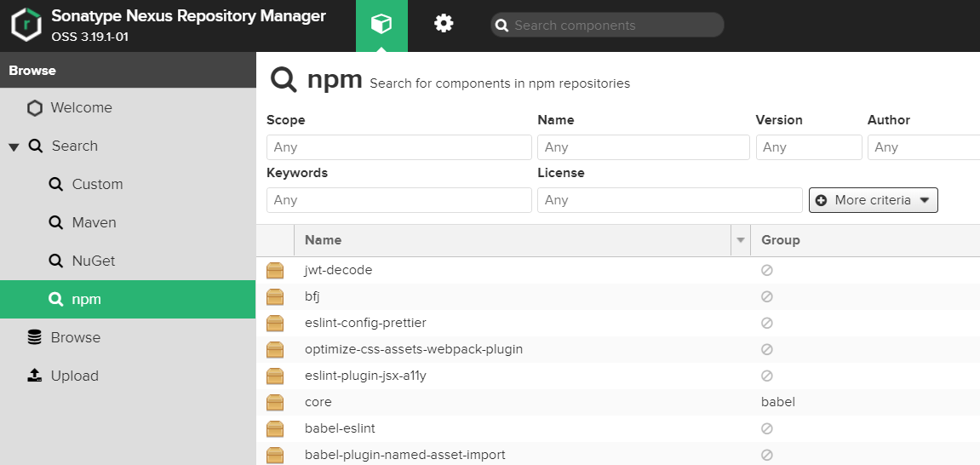Click the magnifier icon beside Maven
The width and height of the screenshot is (980, 465).
point(55,222)
